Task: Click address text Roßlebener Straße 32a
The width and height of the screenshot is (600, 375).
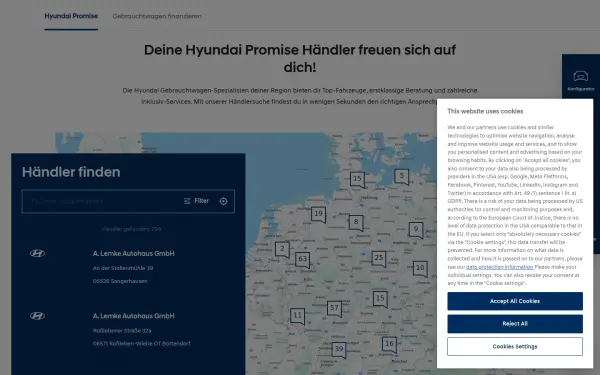Action: (122, 331)
